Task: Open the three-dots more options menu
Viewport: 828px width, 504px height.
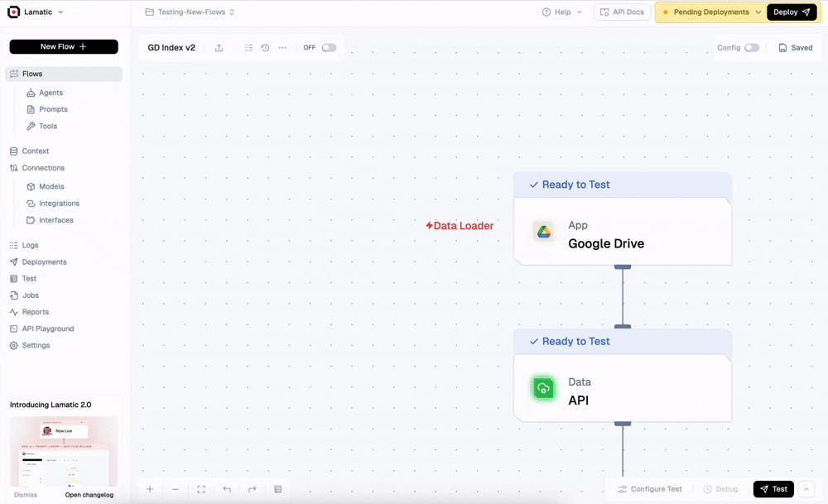Action: click(x=282, y=47)
